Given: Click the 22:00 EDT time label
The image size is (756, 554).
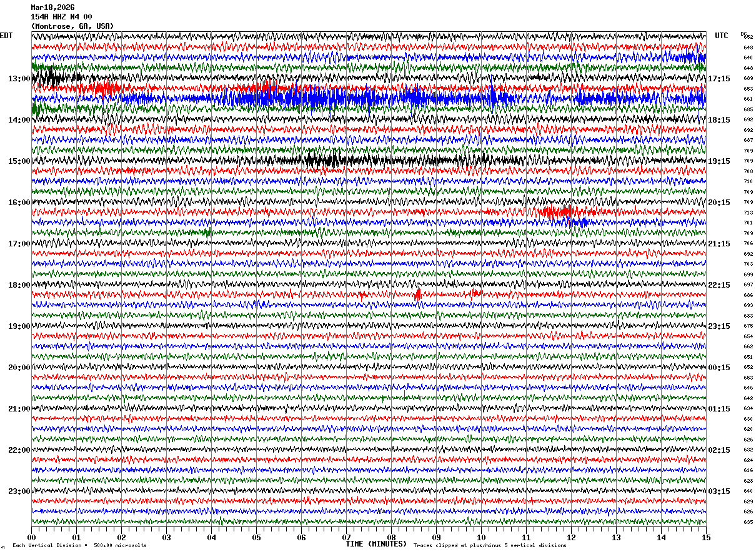Looking at the screenshot, I should click(19, 450).
